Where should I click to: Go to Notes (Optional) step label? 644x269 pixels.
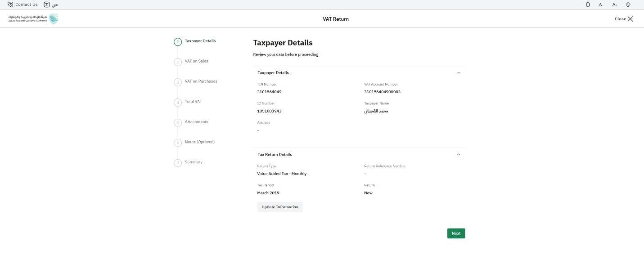point(200,142)
